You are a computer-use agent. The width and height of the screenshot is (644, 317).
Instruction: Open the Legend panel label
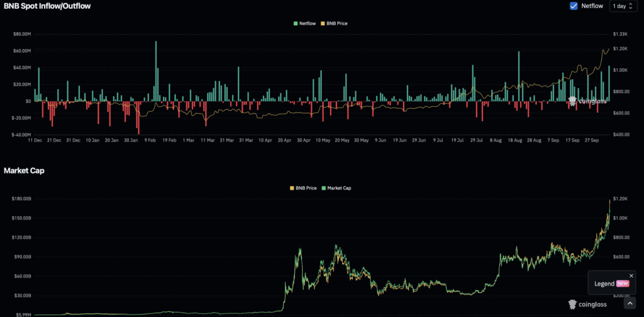coord(604,284)
